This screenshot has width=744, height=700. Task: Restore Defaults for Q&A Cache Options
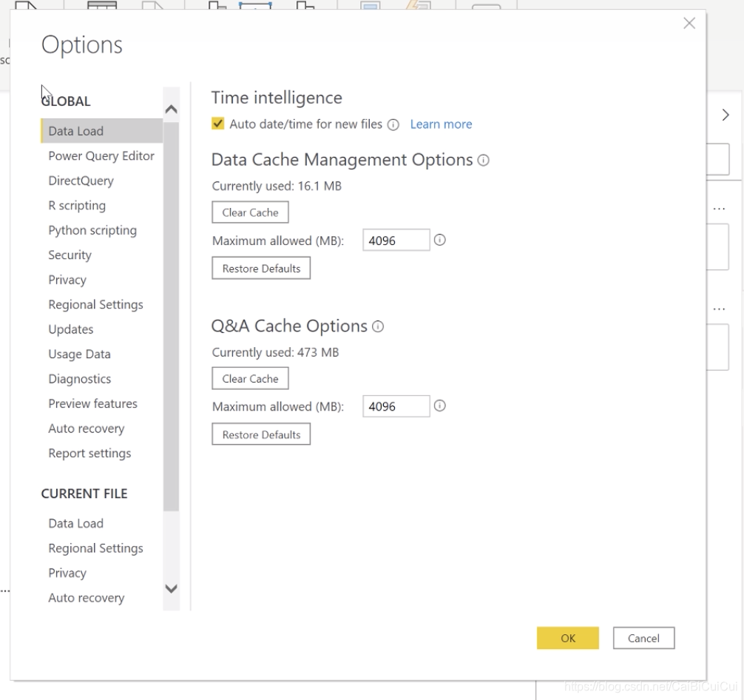261,434
